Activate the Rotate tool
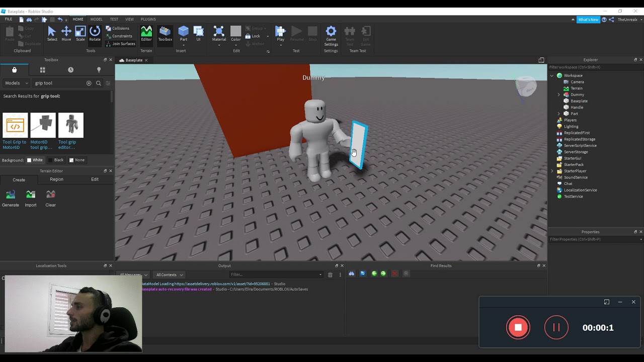 [95, 34]
